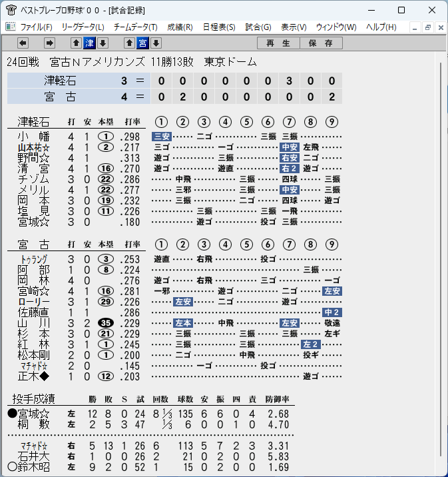Restore the inner document window
This screenshot has width=448, height=477.
(x=427, y=27)
